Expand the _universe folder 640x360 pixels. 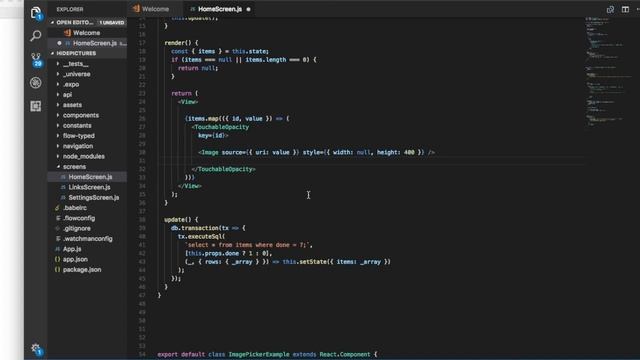click(88, 74)
